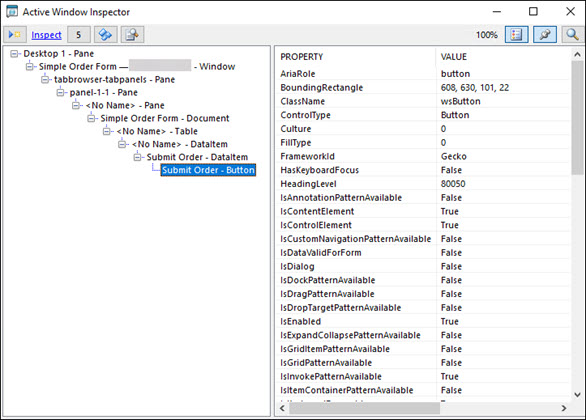Collapse the <No Name> - DataItem node
This screenshot has height=420, width=586.
122,144
